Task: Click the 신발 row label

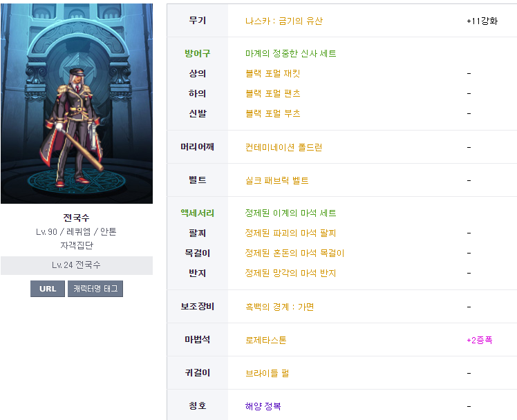Action: point(198,113)
